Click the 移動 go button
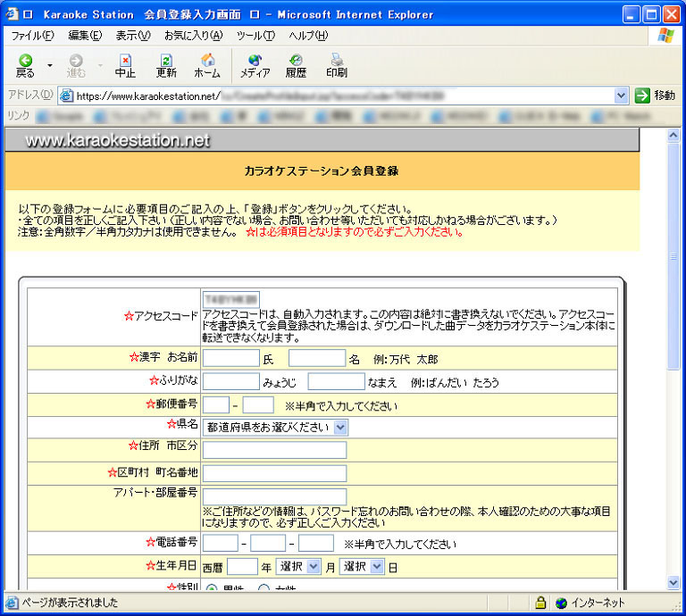Screen dimensions: 686x616 point(655,96)
